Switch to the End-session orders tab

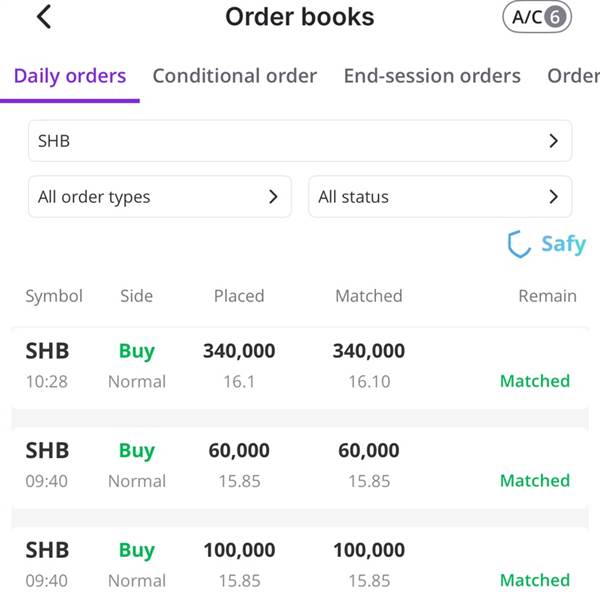coord(432,76)
